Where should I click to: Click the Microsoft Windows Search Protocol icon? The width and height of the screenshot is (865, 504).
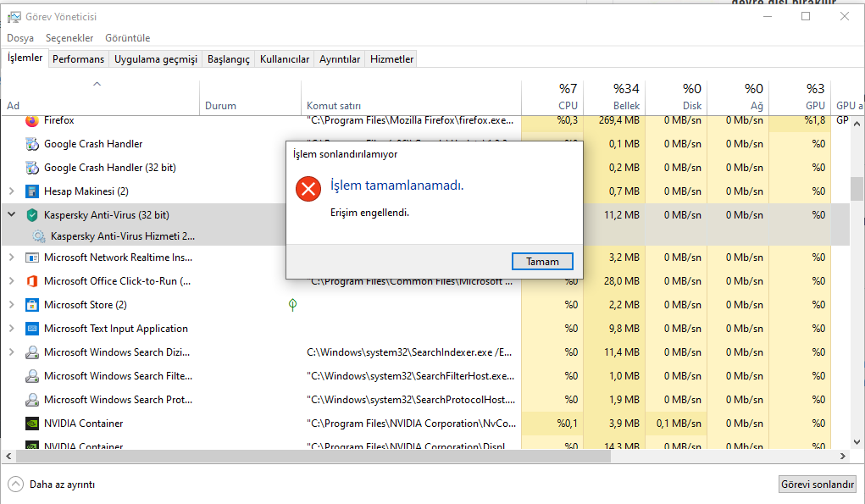pos(32,400)
